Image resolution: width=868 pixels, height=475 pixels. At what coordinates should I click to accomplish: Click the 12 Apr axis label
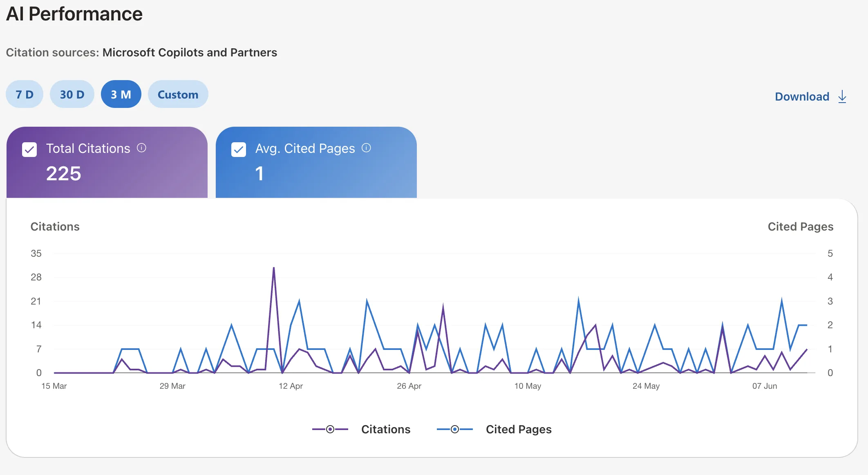(291, 386)
